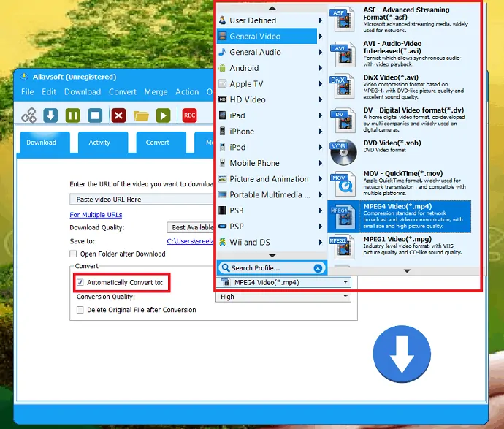Click the large blue download circle button
This screenshot has width=504, height=429.
(x=402, y=354)
